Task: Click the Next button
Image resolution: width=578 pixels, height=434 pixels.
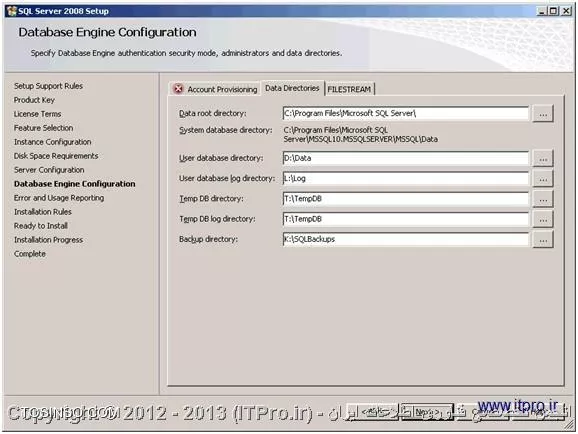Action: [x=427, y=412]
